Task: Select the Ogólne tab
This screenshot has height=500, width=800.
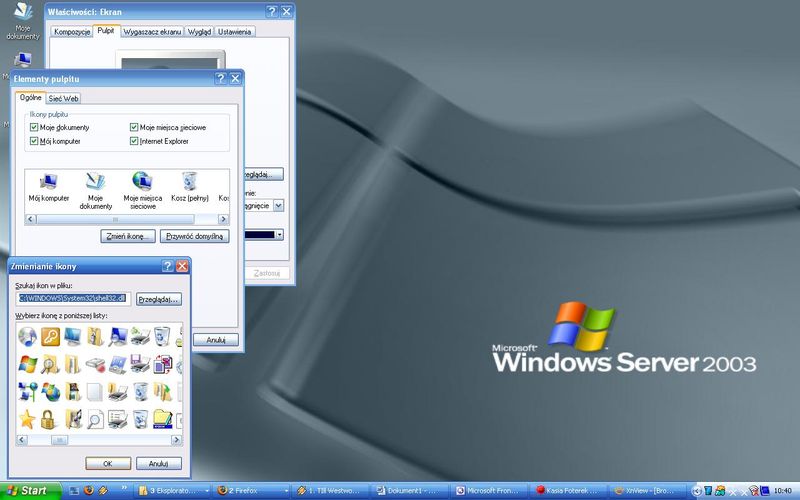Action: tap(31, 97)
